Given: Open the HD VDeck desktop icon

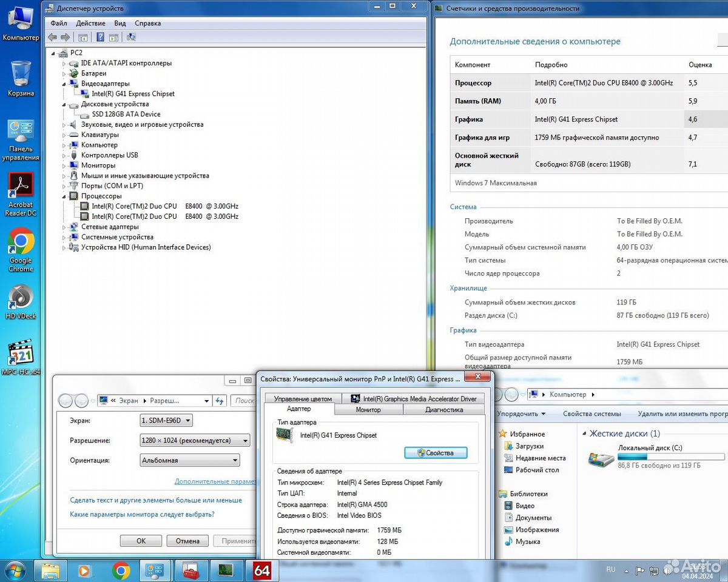Looking at the screenshot, I should [x=21, y=302].
